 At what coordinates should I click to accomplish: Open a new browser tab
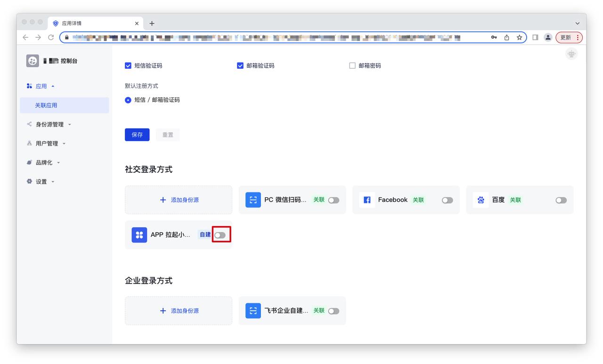click(x=152, y=24)
